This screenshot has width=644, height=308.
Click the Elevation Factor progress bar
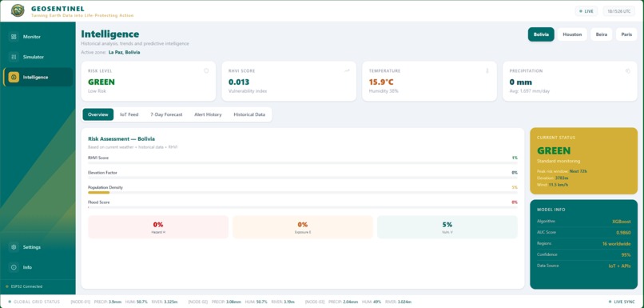(303, 178)
